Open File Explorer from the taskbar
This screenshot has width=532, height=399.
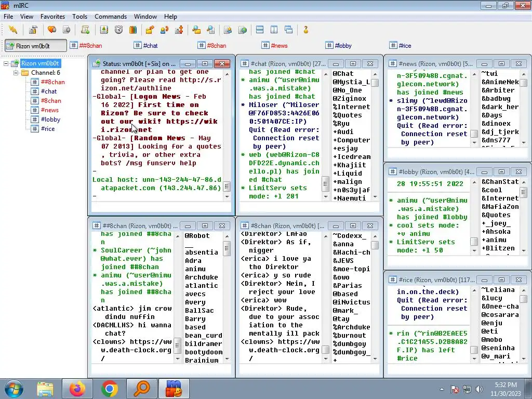[x=45, y=389]
